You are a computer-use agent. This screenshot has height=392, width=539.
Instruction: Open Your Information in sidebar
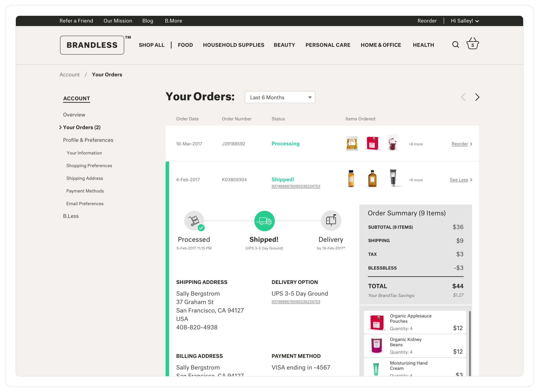[84, 153]
